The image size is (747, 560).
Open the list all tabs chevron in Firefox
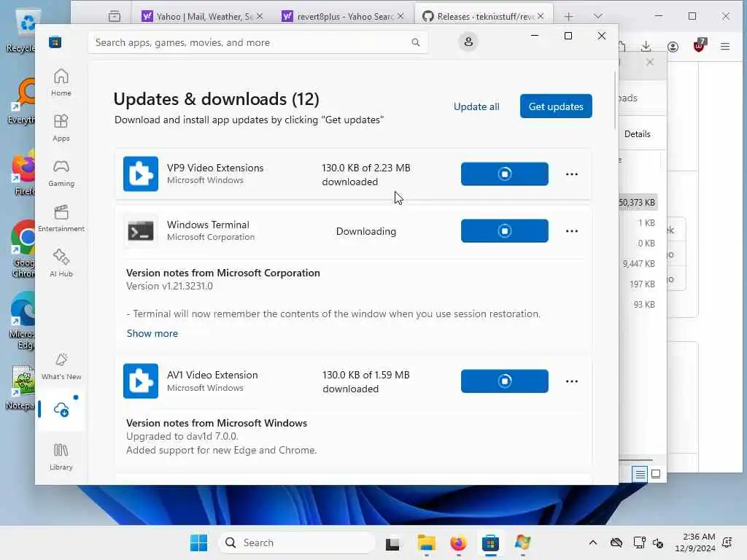coord(598,16)
